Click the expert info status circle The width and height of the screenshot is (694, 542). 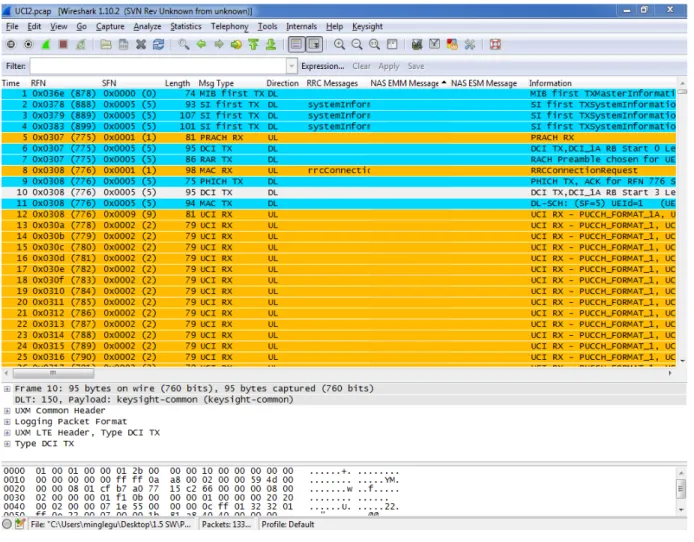(7, 525)
